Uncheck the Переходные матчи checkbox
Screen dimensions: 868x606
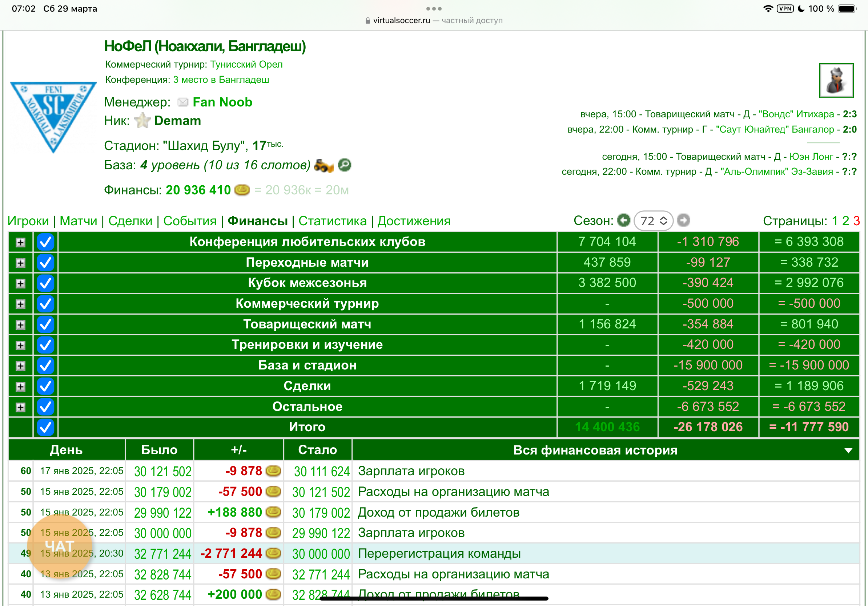(x=45, y=263)
